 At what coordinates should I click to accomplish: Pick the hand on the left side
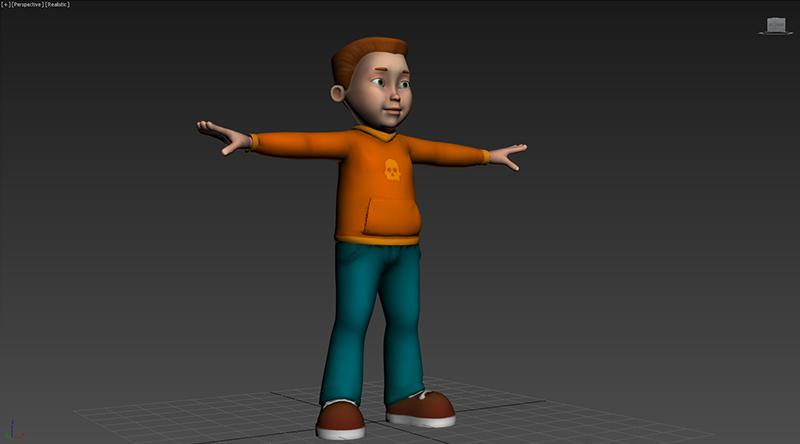pyautogui.click(x=220, y=137)
